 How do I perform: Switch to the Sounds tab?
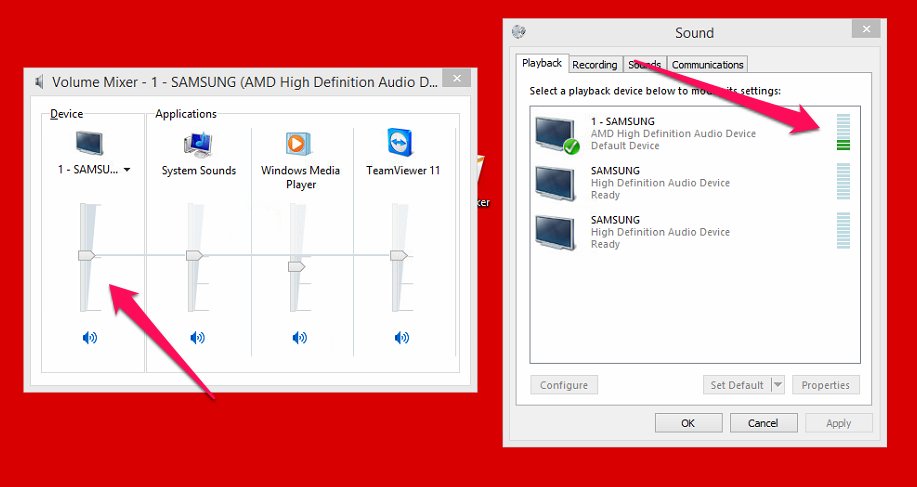tap(644, 65)
